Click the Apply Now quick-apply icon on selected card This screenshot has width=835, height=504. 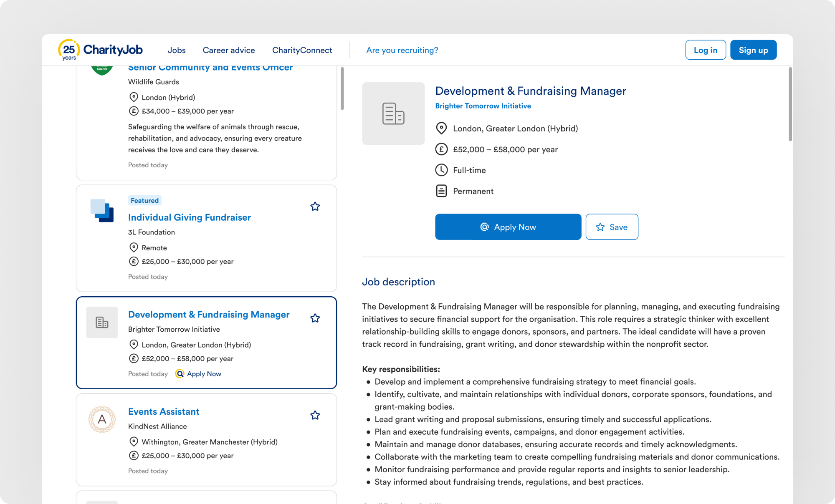tap(179, 374)
